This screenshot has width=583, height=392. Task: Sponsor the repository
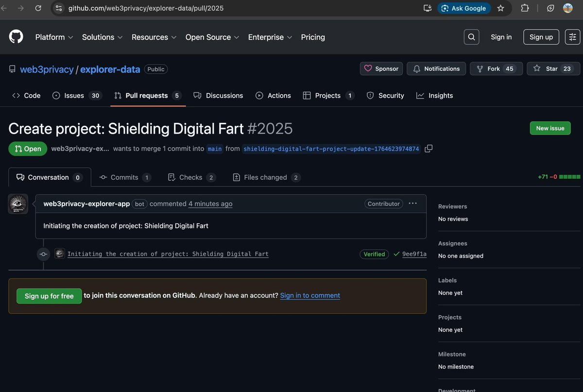381,68
